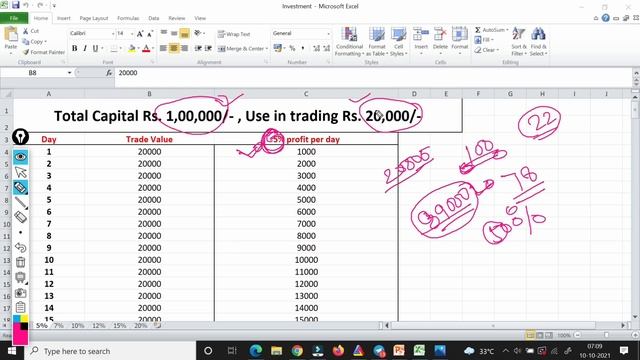Toggle Bottom Align vertical alignment
The width and height of the screenshot is (640, 360).
click(x=184, y=33)
